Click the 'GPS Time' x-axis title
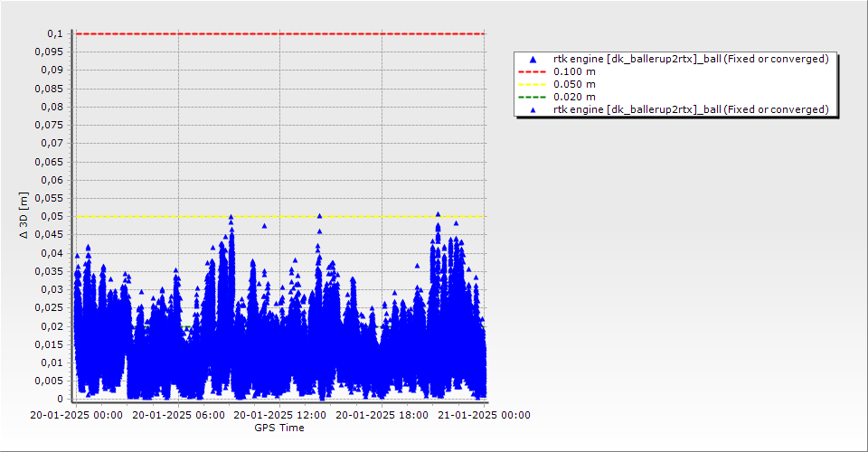868x452 pixels. coord(279,428)
